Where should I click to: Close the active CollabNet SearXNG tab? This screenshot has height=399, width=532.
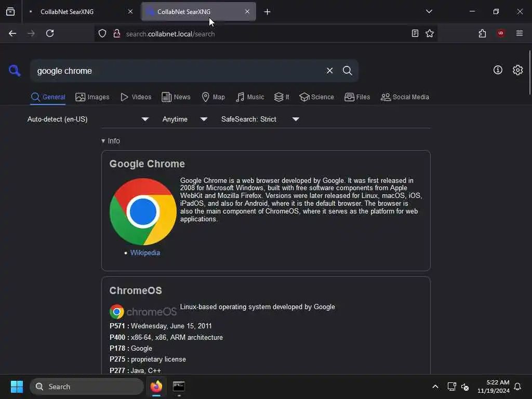pyautogui.click(x=247, y=11)
